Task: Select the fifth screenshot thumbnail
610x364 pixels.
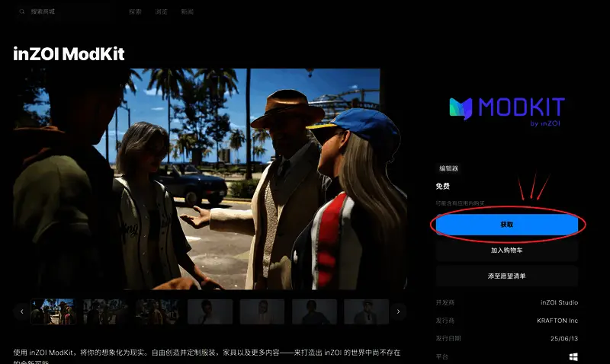Action: 262,311
